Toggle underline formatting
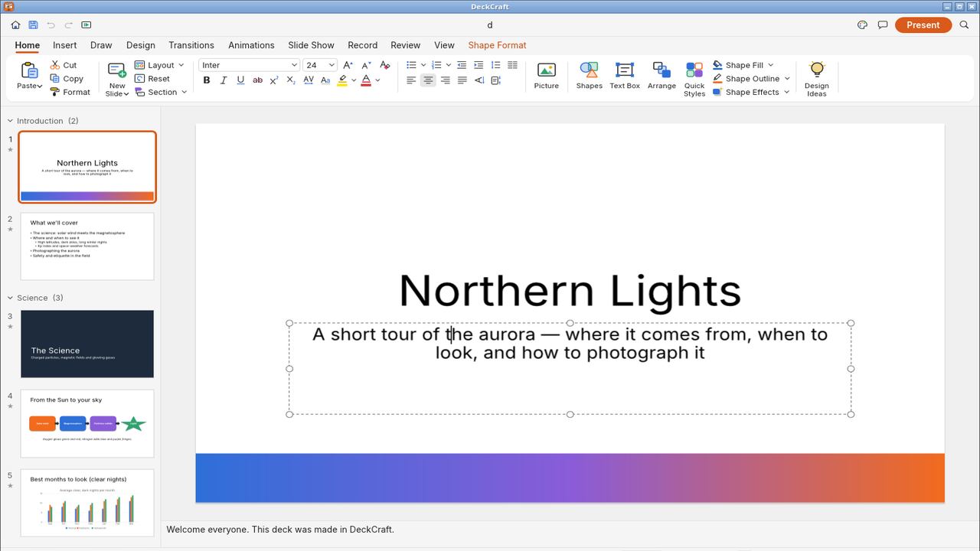The width and height of the screenshot is (980, 551). coord(240,80)
